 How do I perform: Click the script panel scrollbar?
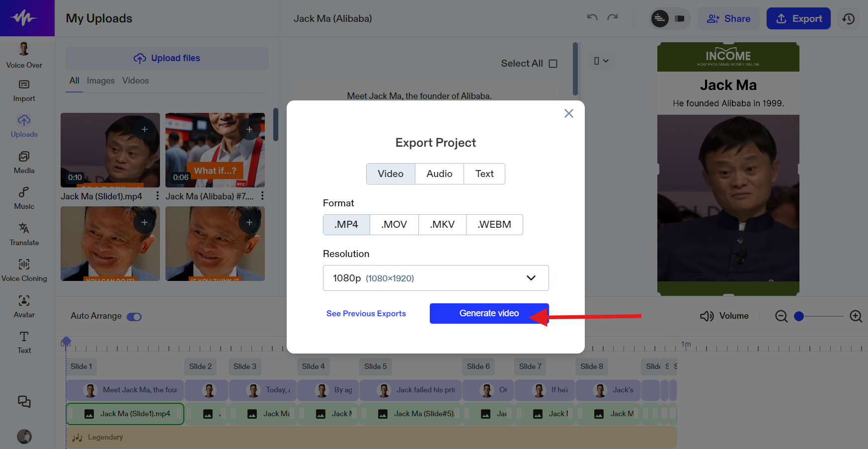575,69
